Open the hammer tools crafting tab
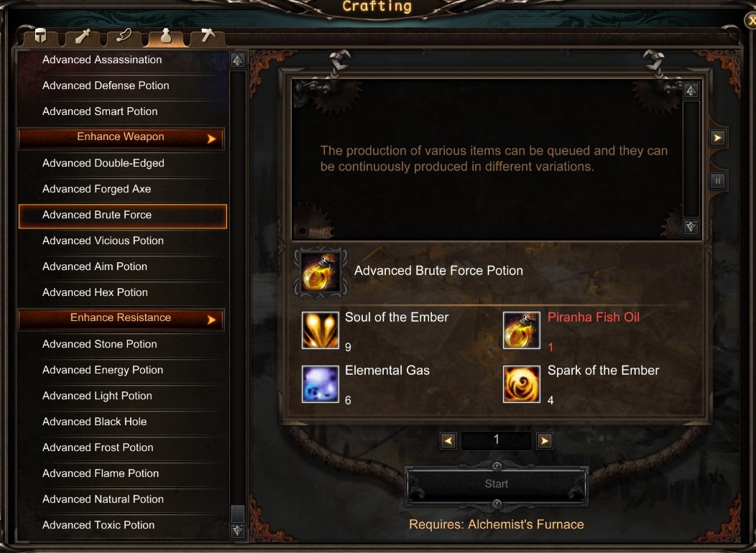Image resolution: width=756 pixels, height=553 pixels. coord(207,37)
